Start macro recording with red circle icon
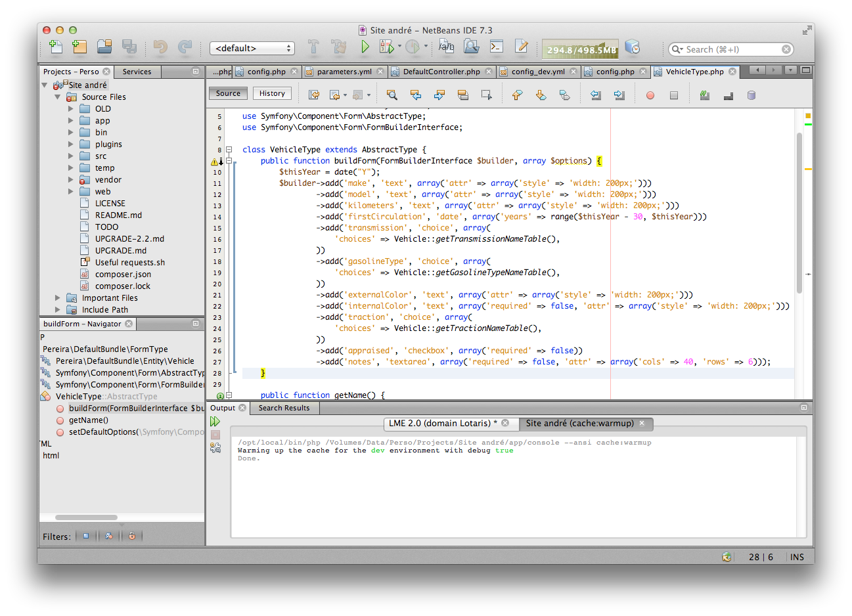The height and width of the screenshot is (616, 852). click(650, 95)
